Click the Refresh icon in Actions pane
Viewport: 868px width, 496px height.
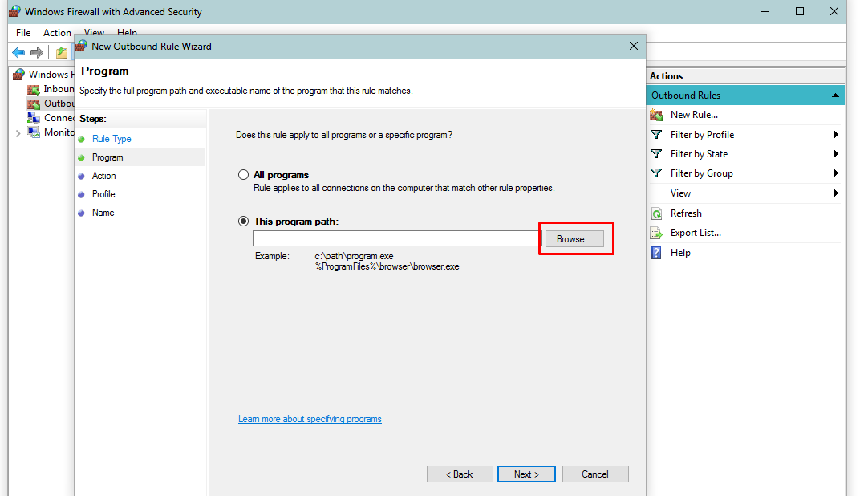(658, 213)
